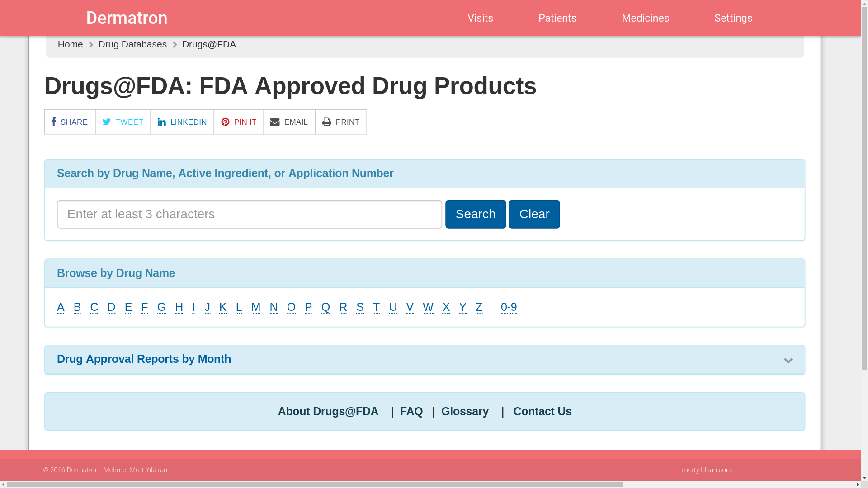Screen dimensions: 868x488
Task: Browse drugs starting with letter M
Action: [x=256, y=307]
